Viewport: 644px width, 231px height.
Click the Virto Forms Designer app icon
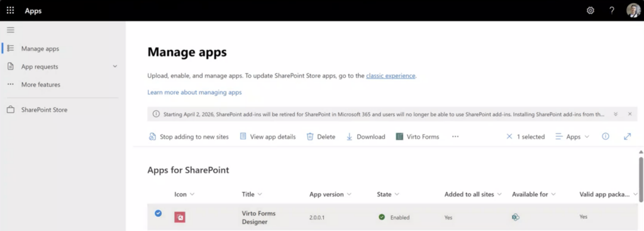180,217
